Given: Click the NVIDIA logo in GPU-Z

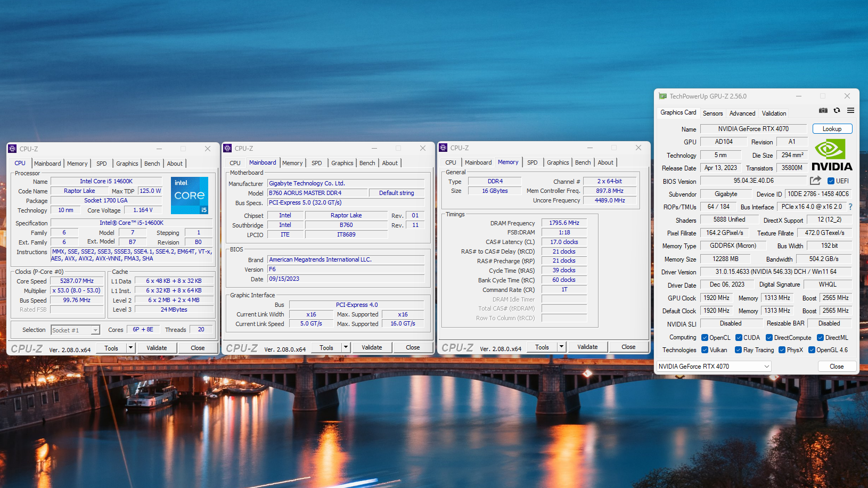Looking at the screenshot, I should [831, 154].
